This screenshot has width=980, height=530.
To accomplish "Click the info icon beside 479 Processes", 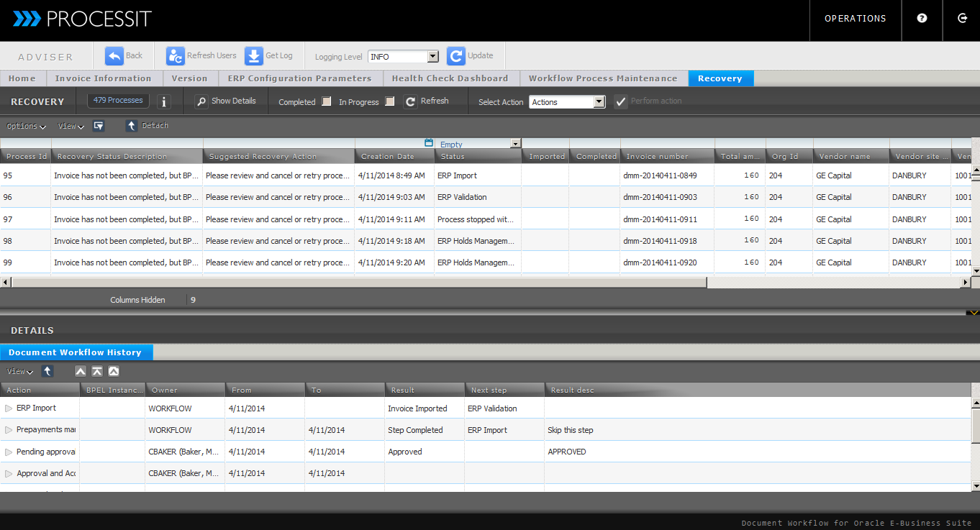I will pos(163,102).
